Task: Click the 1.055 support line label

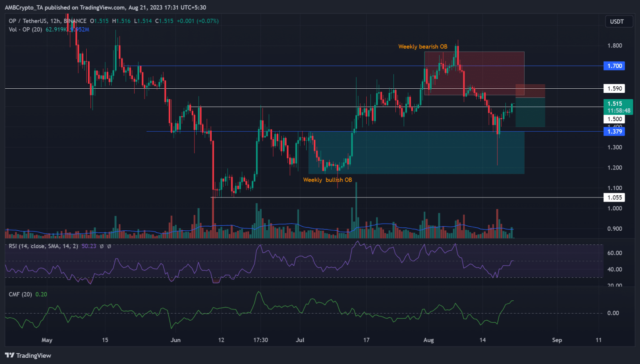Action: (614, 197)
